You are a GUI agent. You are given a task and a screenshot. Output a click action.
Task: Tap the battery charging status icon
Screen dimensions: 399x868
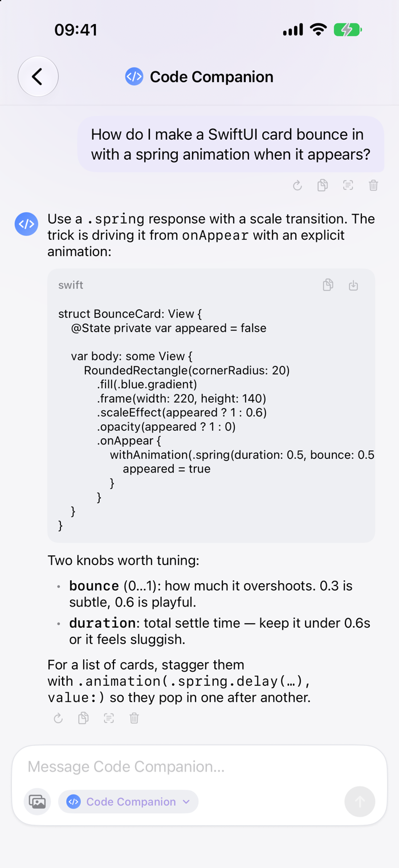click(348, 30)
